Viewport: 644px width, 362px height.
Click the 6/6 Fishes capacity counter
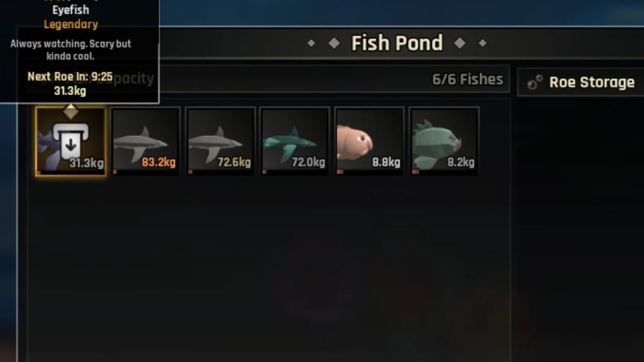pyautogui.click(x=467, y=79)
